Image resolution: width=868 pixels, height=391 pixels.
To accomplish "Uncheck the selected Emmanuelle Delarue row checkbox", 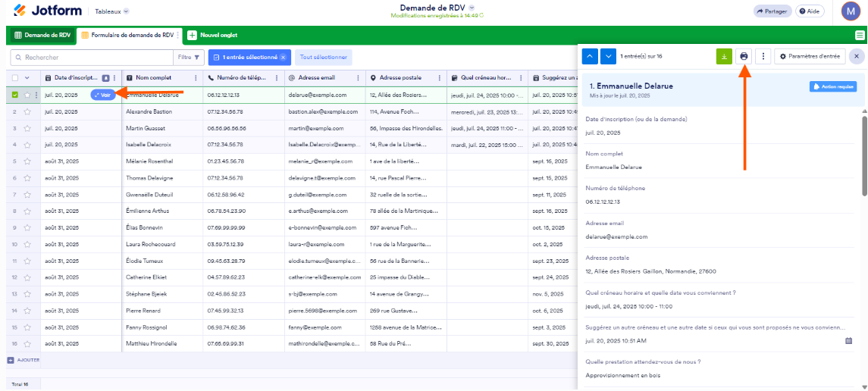I will (x=15, y=95).
